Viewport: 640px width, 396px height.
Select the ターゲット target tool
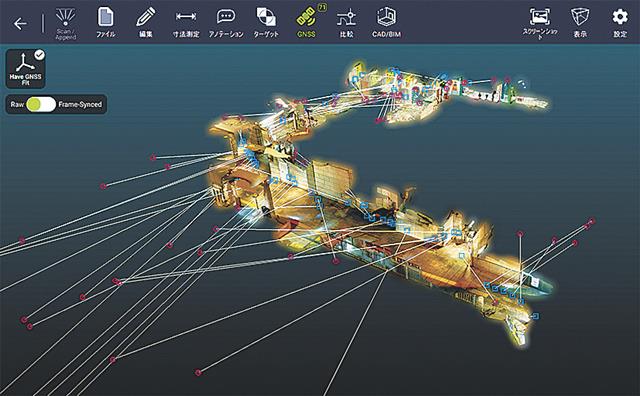pyautogui.click(x=266, y=22)
